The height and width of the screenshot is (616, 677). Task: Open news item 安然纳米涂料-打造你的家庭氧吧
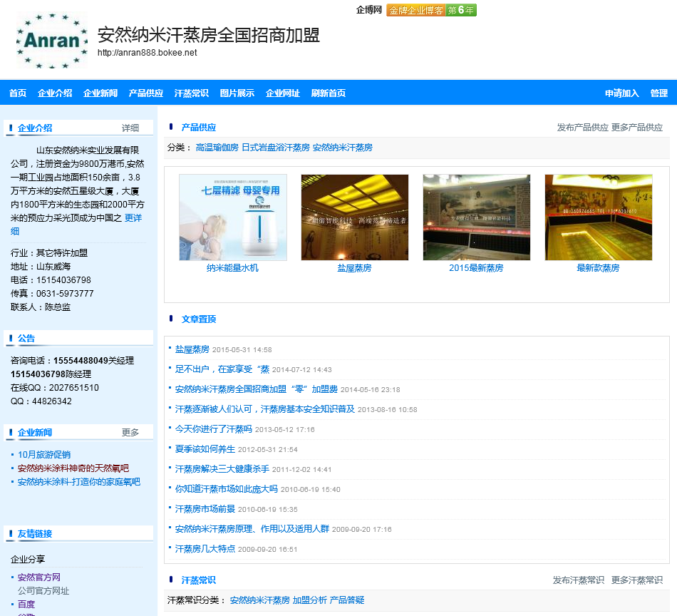[x=79, y=482]
